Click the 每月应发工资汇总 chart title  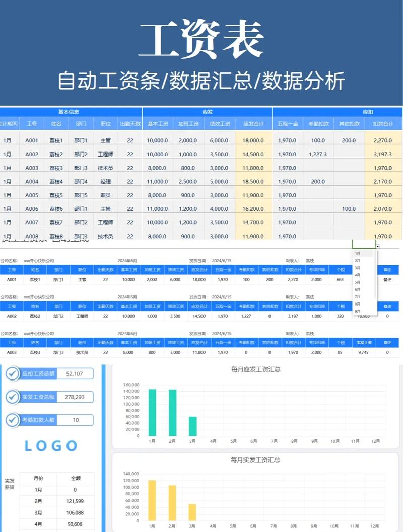[x=256, y=369]
